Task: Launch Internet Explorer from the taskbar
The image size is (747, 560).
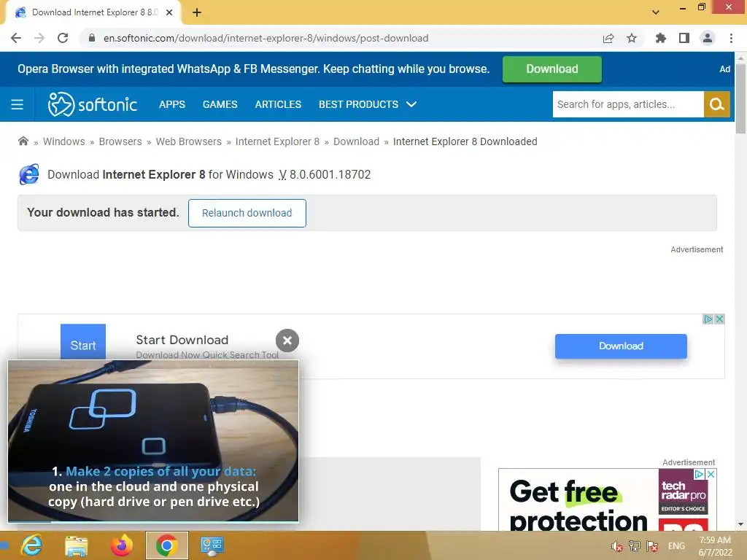Action: [x=31, y=545]
